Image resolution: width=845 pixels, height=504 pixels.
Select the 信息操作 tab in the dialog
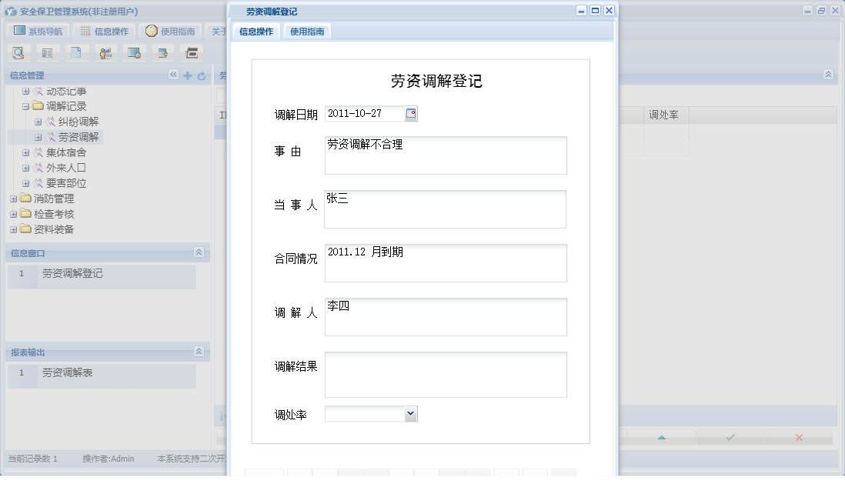click(x=257, y=32)
